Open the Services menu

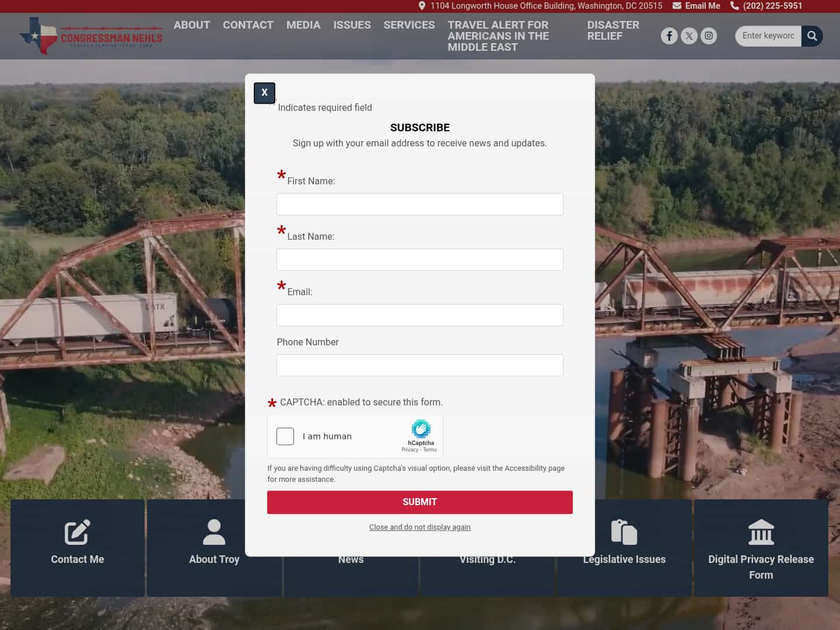coord(409,25)
